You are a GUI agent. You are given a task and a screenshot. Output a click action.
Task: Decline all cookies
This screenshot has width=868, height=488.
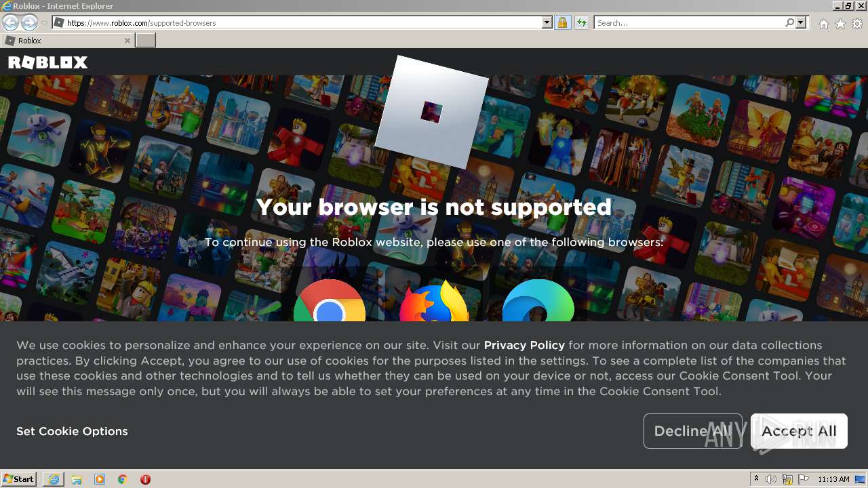coord(693,431)
